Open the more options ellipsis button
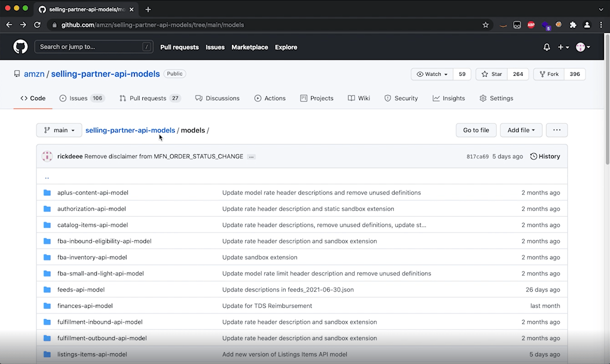Viewport: 610px width, 364px height. (557, 130)
